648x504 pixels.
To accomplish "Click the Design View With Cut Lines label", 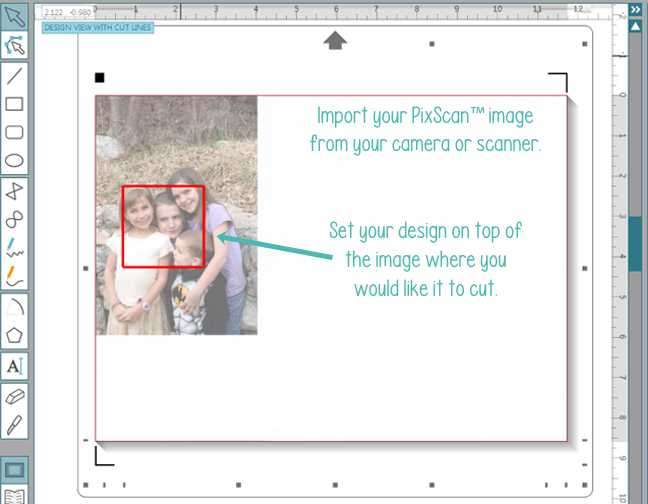I will click(98, 28).
